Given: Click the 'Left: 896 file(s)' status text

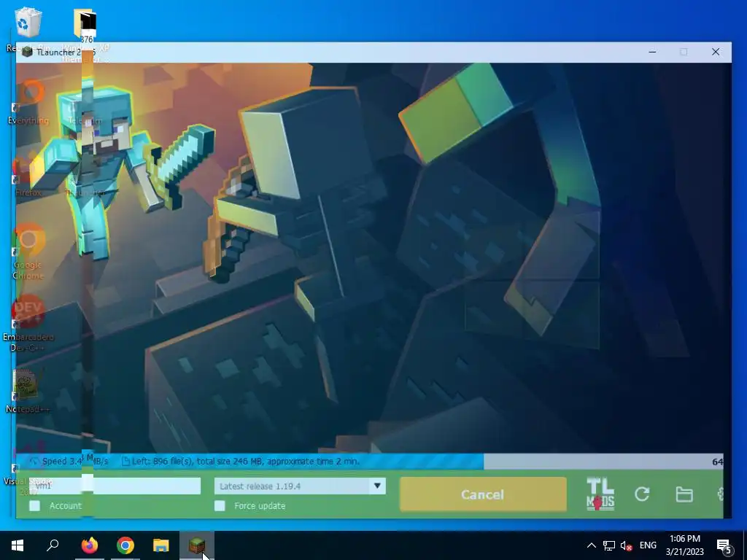Looking at the screenshot, I should tap(246, 462).
